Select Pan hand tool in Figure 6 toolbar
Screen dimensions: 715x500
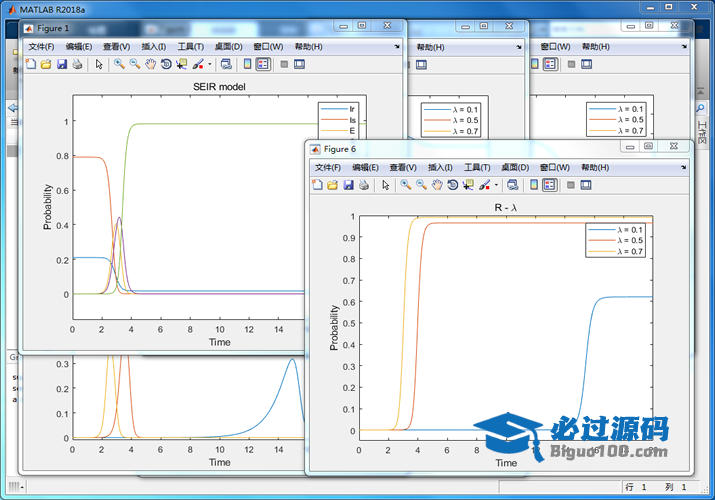pyautogui.click(x=437, y=185)
